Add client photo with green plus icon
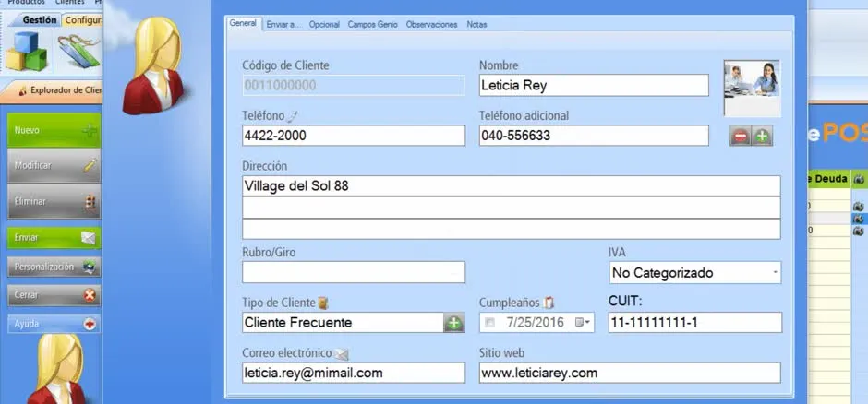This screenshot has width=868, height=404. click(762, 136)
